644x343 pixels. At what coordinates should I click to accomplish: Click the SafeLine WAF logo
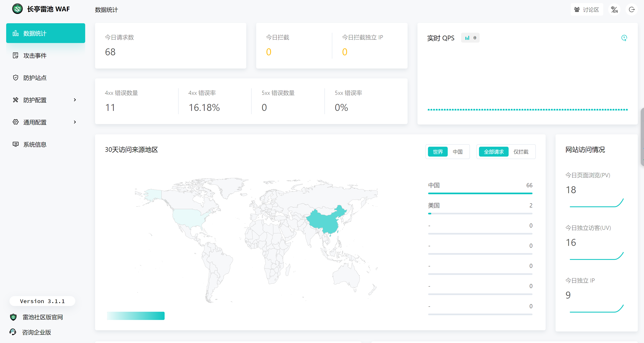click(x=17, y=9)
